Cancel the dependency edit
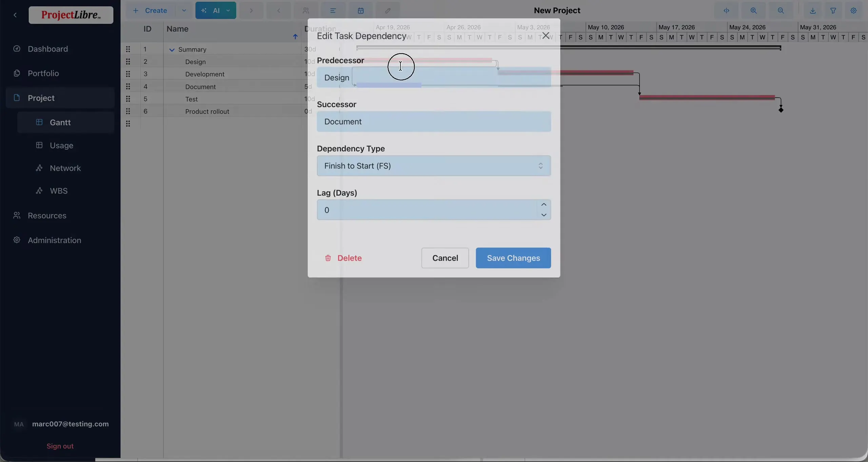868x462 pixels. tap(445, 258)
